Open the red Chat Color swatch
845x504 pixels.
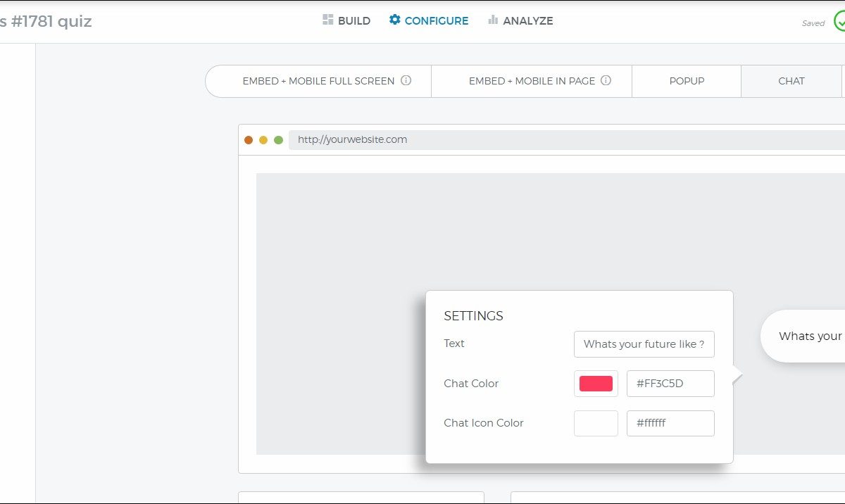(596, 384)
